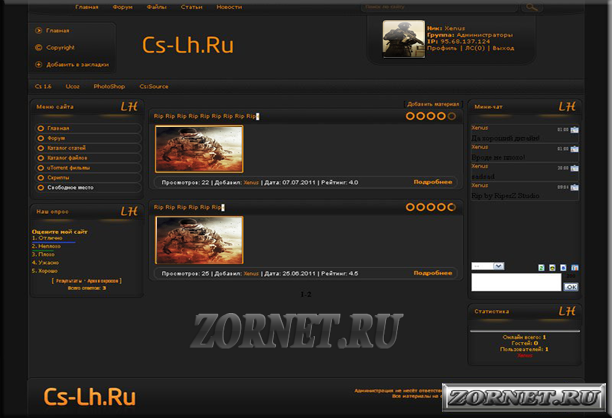Click the Добавить в закладки bookmark icon
612x418 pixels.
tap(38, 64)
